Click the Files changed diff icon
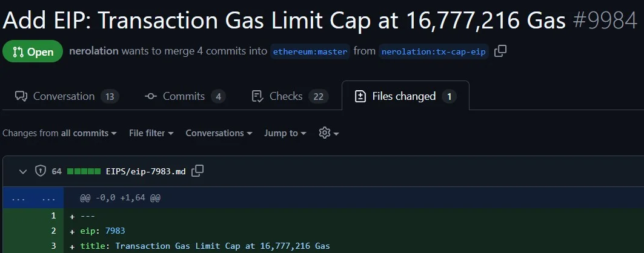 point(360,96)
